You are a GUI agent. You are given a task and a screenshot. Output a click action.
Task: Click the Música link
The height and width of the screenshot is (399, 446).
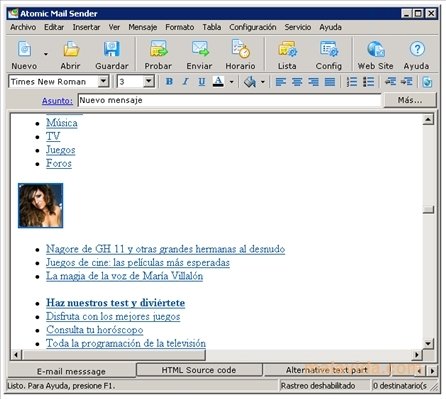[62, 123]
